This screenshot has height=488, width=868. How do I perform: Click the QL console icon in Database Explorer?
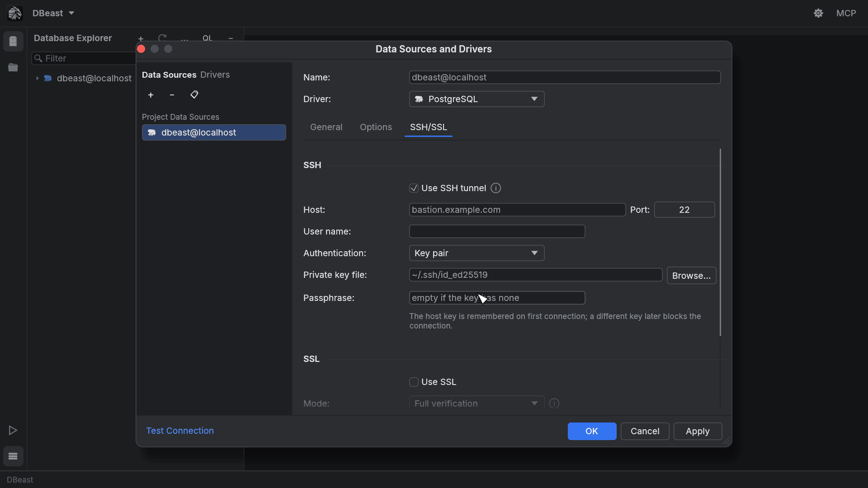208,38
